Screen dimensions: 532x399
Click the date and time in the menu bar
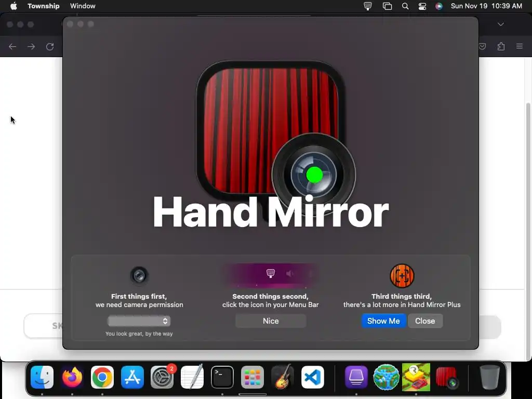486,6
